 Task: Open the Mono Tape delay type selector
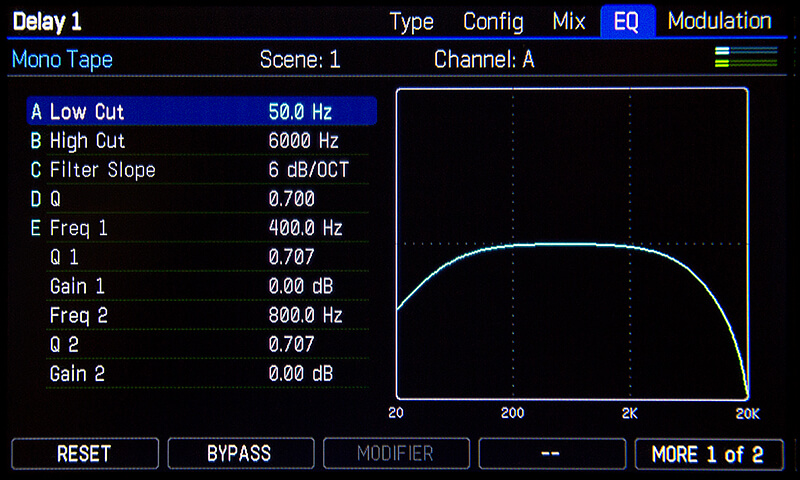(x=62, y=59)
